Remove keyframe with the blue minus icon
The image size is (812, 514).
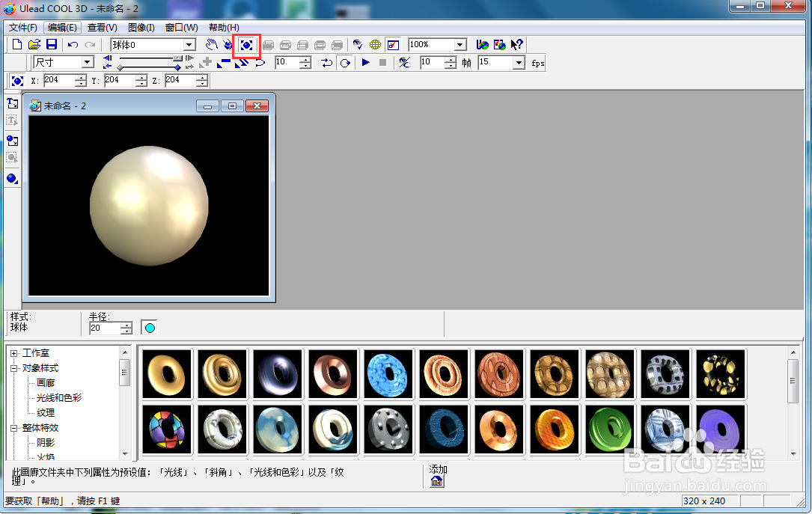(x=224, y=63)
